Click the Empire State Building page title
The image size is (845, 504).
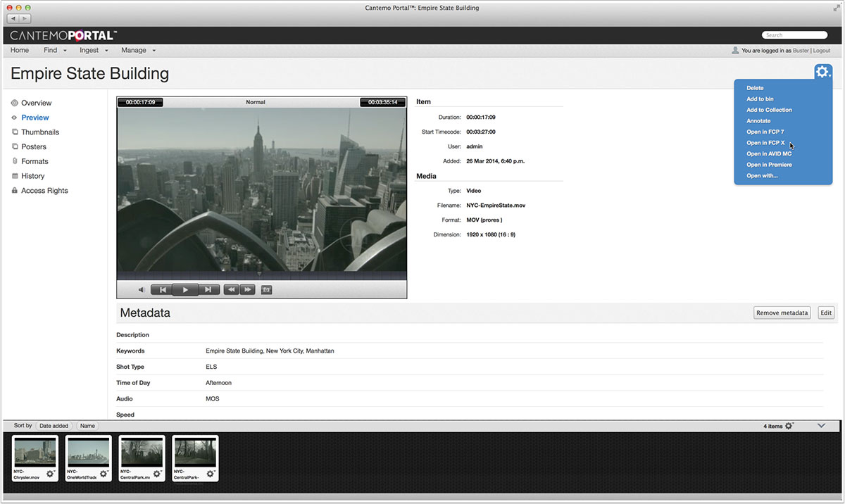(89, 73)
